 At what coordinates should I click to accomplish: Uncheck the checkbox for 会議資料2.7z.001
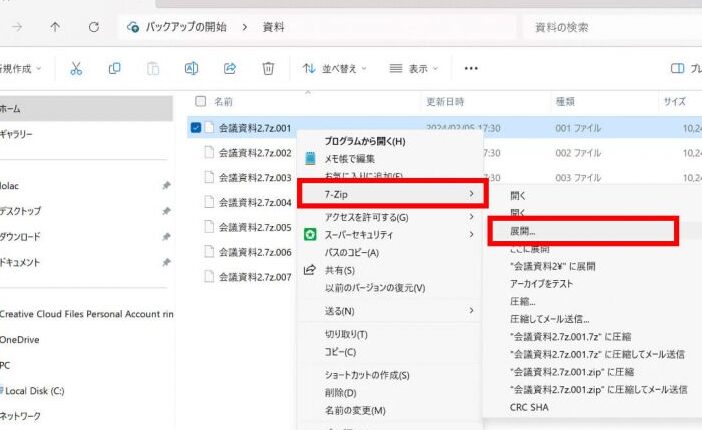[x=197, y=128]
